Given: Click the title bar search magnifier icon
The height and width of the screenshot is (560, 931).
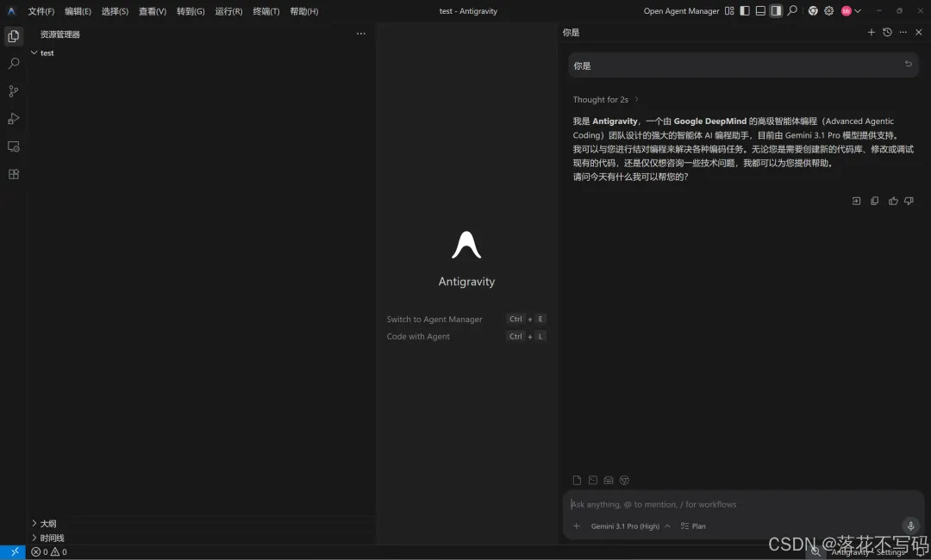Looking at the screenshot, I should 792,10.
